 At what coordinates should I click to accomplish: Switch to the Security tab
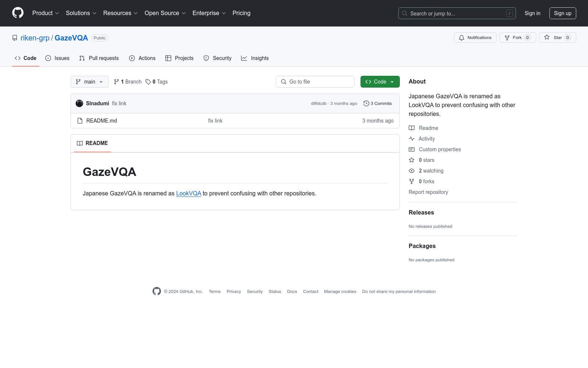tap(218, 58)
